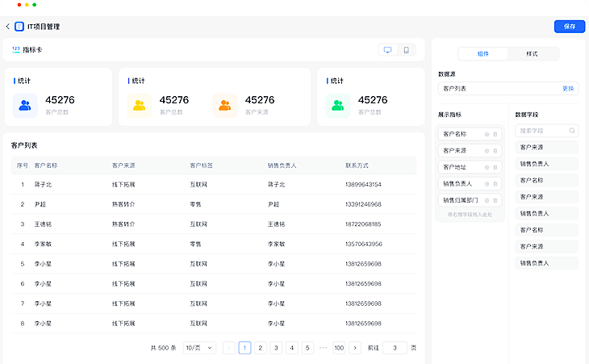Go to page 5
Image resolution: width=589 pixels, height=364 pixels.
tap(307, 348)
